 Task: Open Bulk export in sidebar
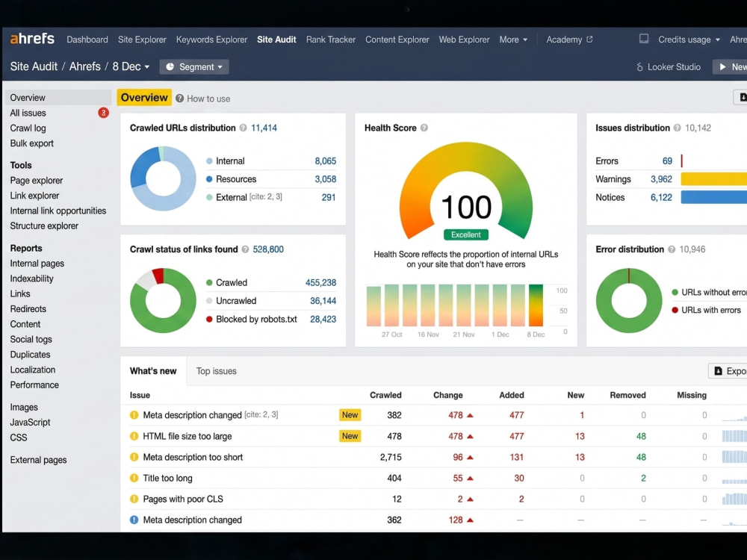coord(32,143)
